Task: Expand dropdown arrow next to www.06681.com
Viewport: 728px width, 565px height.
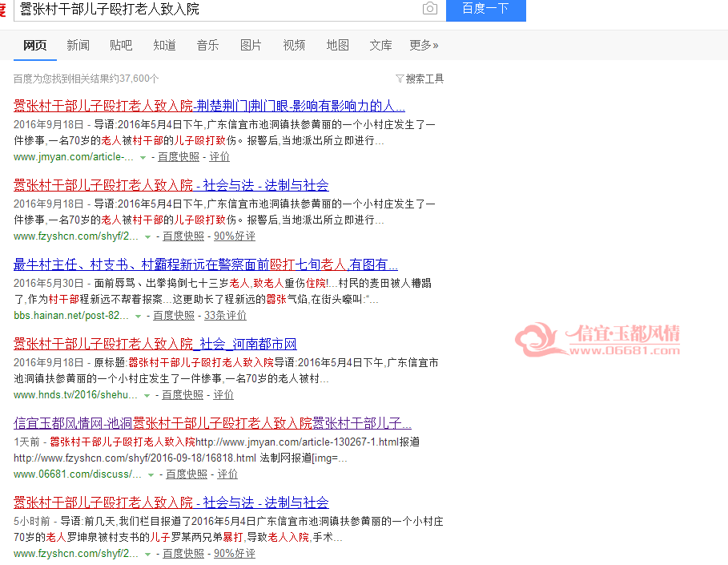Action: pyautogui.click(x=151, y=475)
